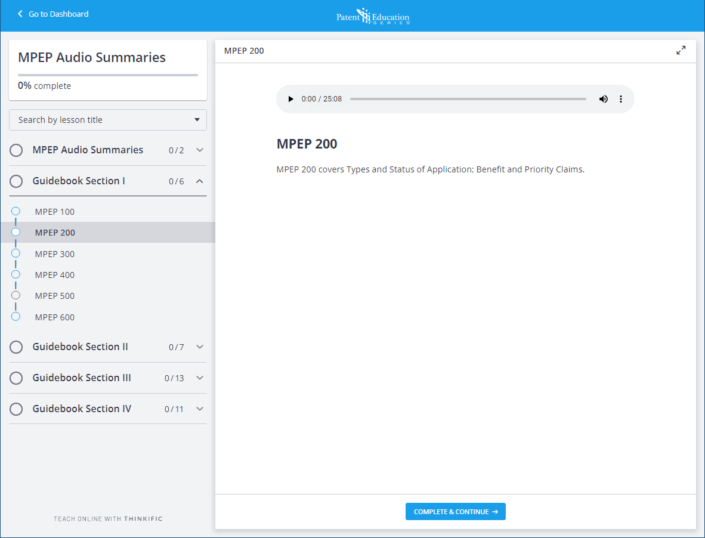Toggle MPEP 100 lesson status circle
Viewport: 705px width, 538px height.
16,211
